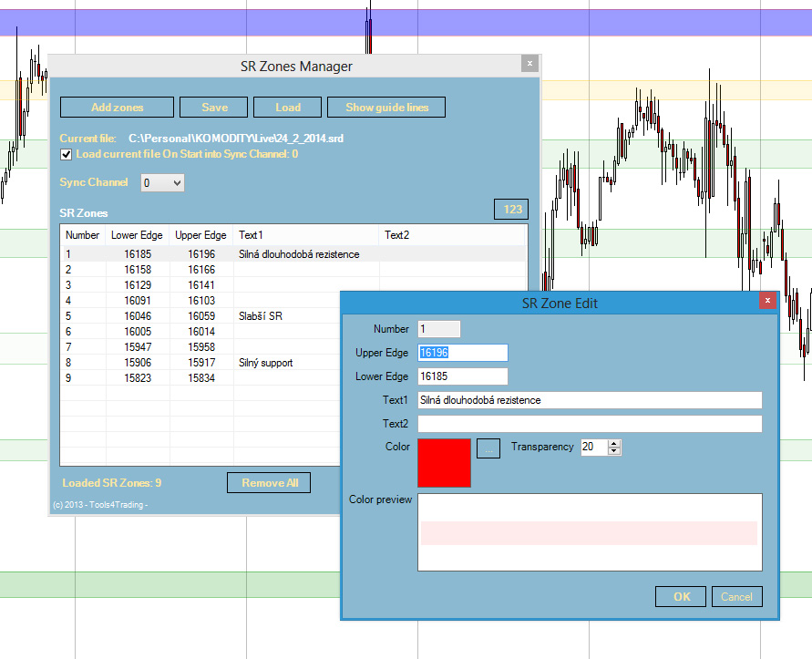Click upper edge value 16059 in list

[x=201, y=316]
